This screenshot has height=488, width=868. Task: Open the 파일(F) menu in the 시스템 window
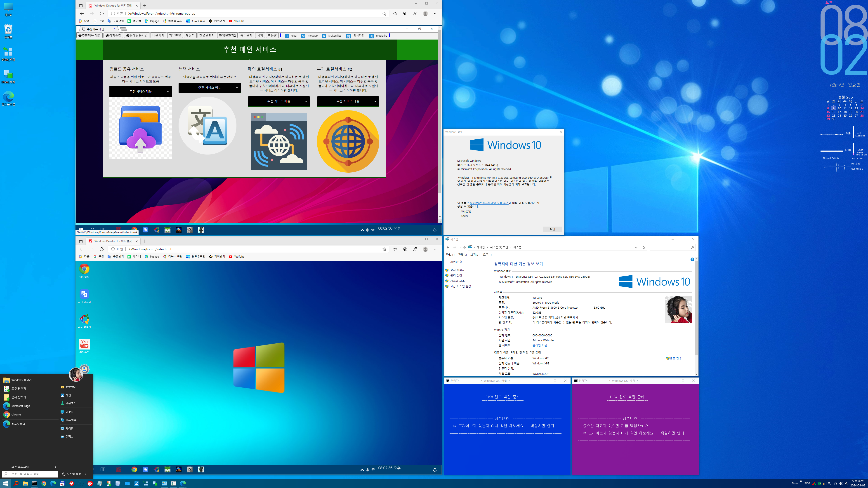[x=450, y=255]
